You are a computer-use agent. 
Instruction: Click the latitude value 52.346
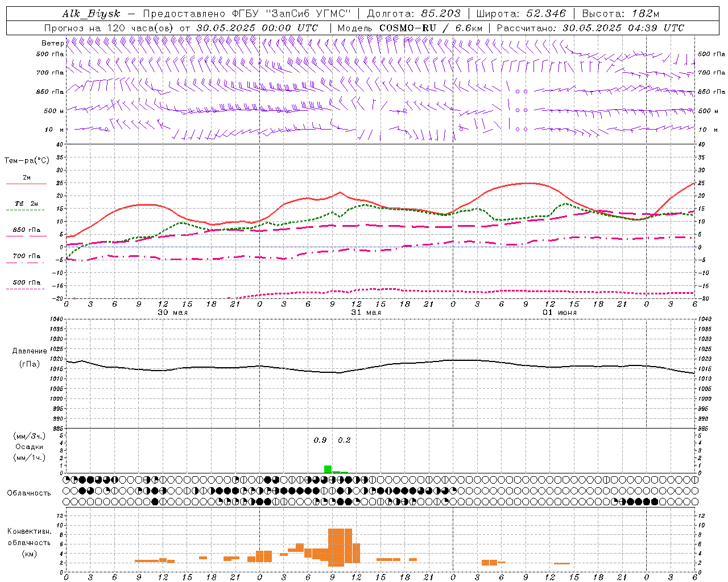click(x=546, y=14)
